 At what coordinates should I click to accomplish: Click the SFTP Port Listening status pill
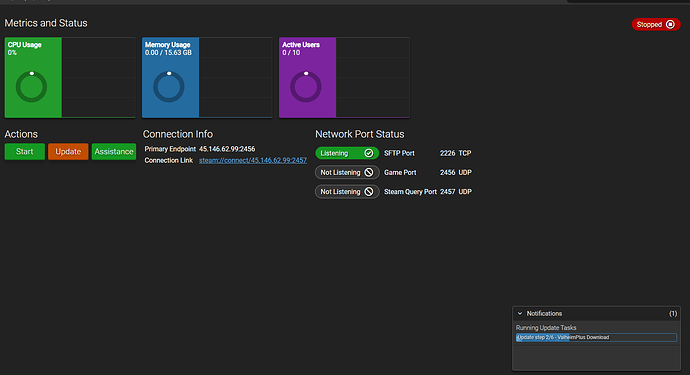pyautogui.click(x=347, y=153)
